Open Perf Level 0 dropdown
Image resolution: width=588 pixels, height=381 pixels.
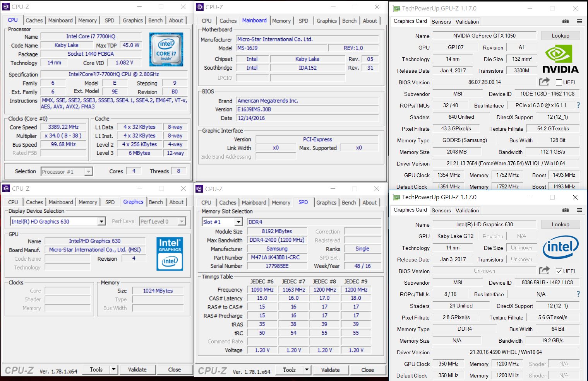(163, 221)
